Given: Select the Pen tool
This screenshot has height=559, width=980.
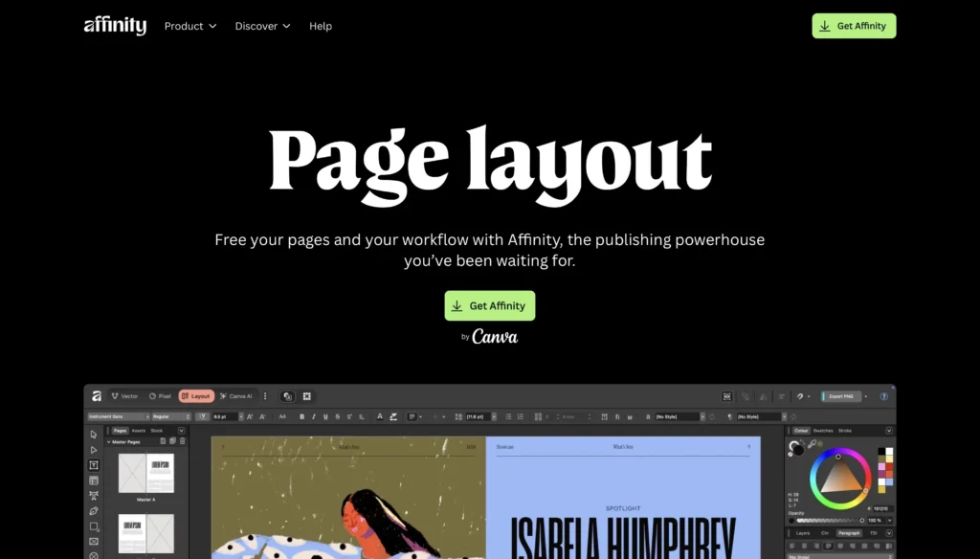Looking at the screenshot, I should click(94, 511).
